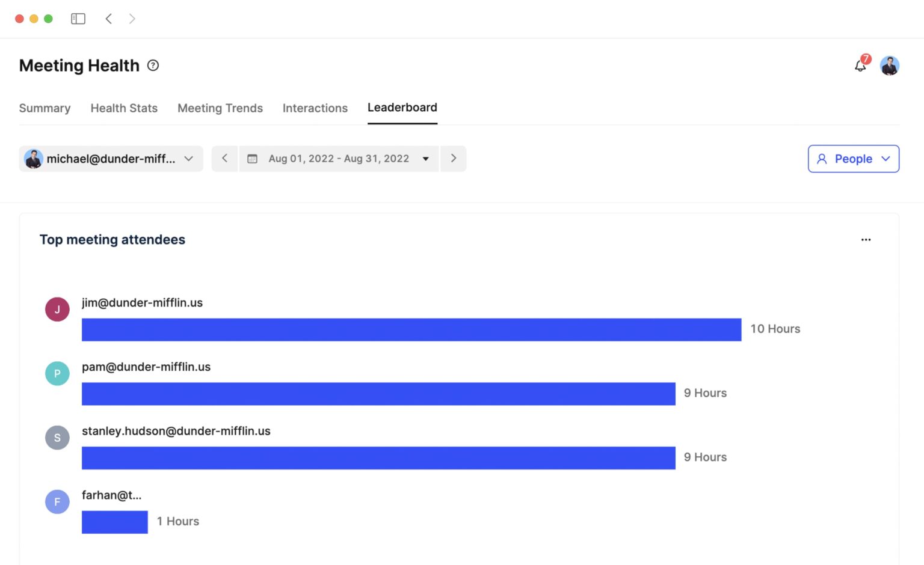Open the help tooltip next to Meeting Health
This screenshot has height=565, width=924.
[x=153, y=65]
